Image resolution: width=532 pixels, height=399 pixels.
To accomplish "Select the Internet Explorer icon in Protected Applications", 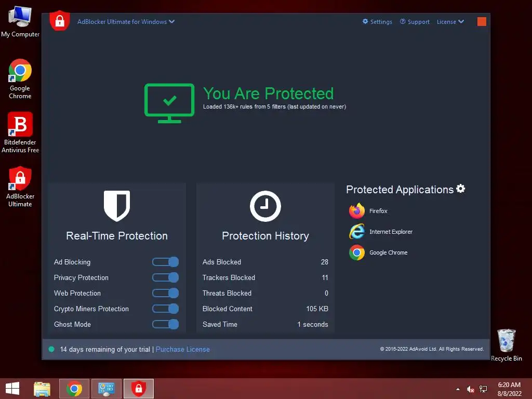I will pos(356,232).
